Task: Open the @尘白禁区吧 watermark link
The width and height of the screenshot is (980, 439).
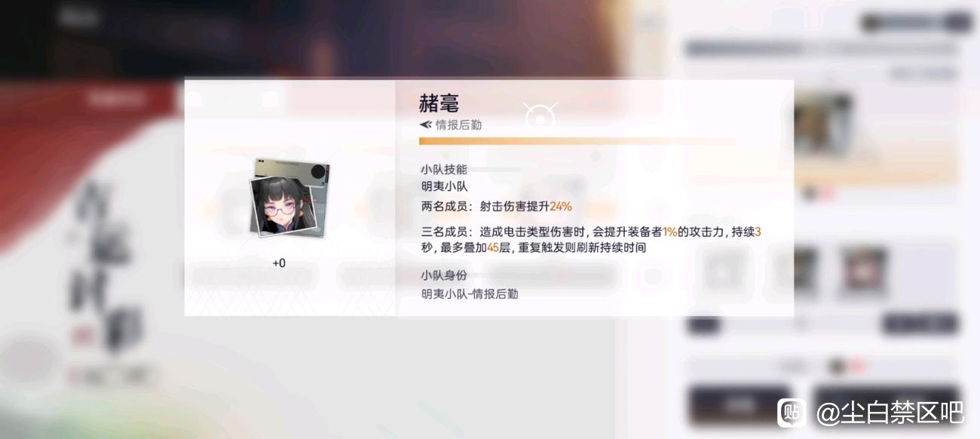Action: [x=890, y=412]
